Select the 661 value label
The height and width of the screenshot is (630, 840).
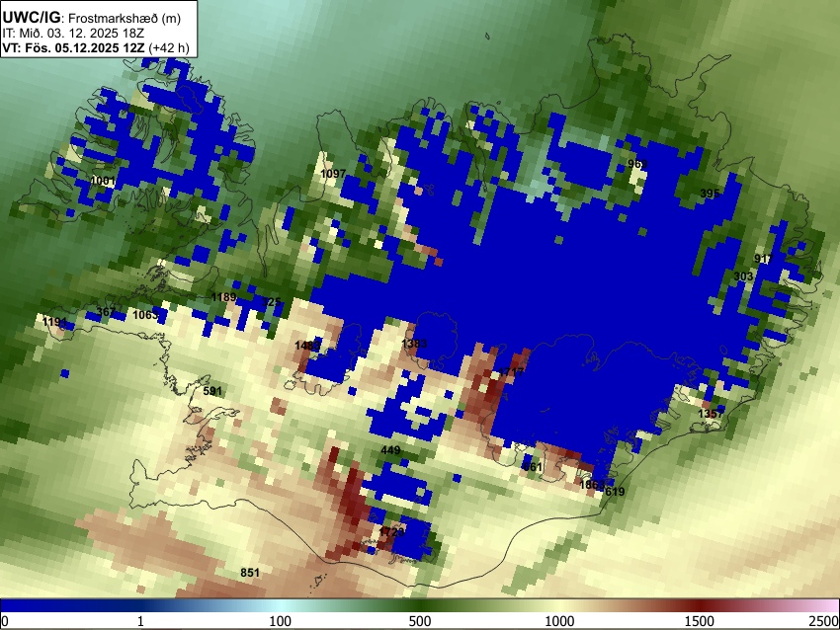coord(533,467)
